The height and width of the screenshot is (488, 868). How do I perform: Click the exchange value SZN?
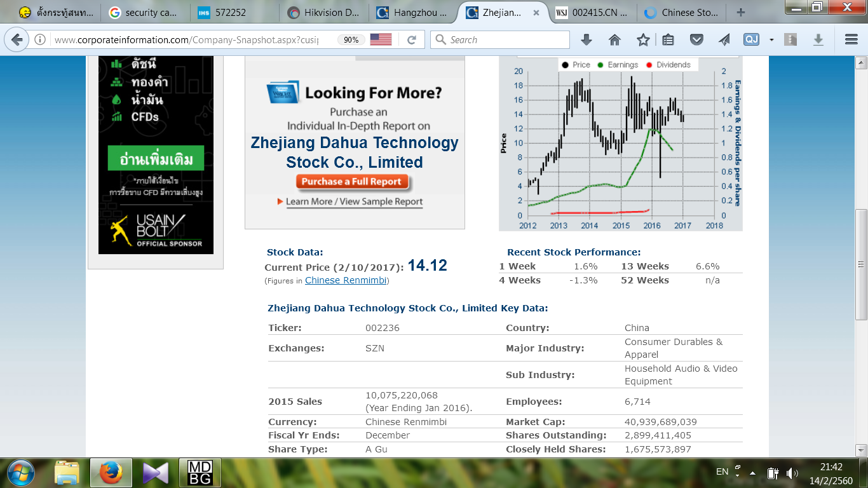point(375,348)
